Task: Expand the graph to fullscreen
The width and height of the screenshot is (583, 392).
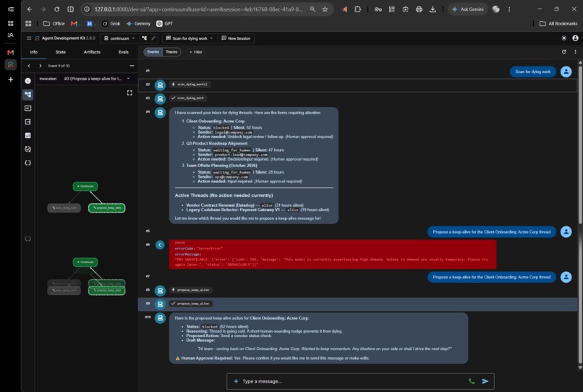Action: [129, 93]
